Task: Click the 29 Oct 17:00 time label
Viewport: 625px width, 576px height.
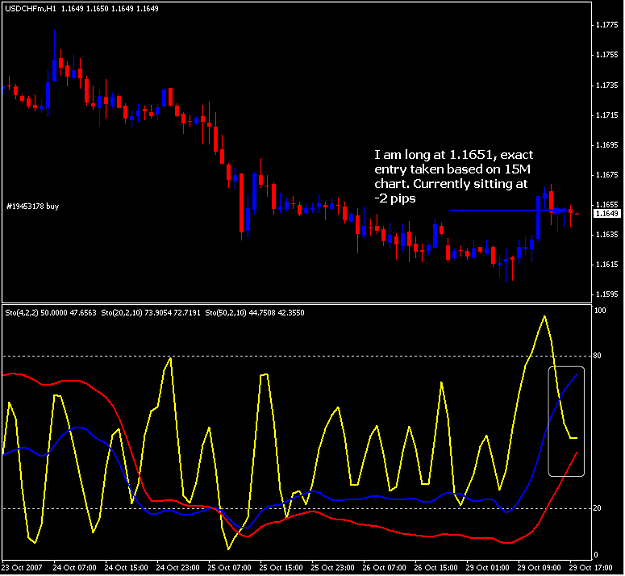Action: pyautogui.click(x=591, y=568)
